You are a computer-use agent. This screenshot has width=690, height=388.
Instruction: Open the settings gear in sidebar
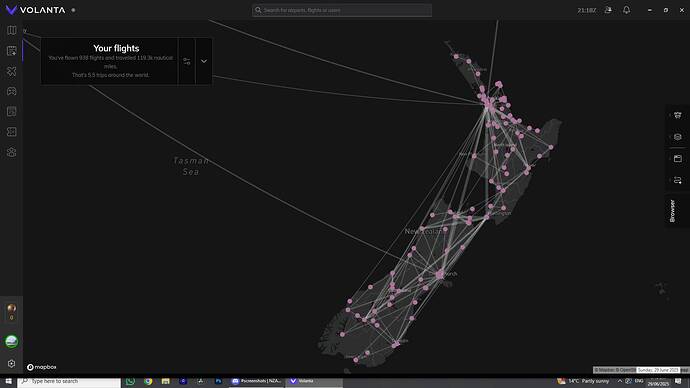(11, 364)
